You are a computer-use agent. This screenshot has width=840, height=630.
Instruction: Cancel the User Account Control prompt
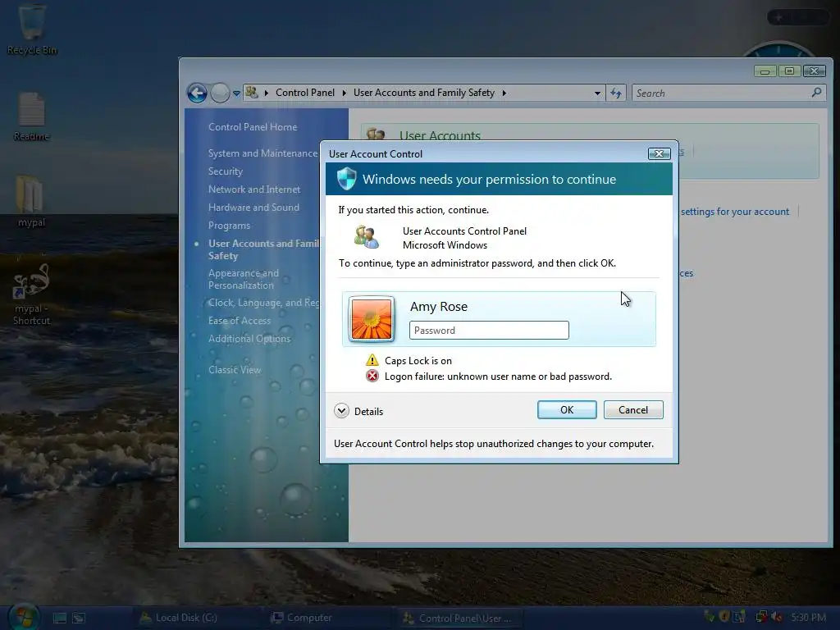coord(633,410)
